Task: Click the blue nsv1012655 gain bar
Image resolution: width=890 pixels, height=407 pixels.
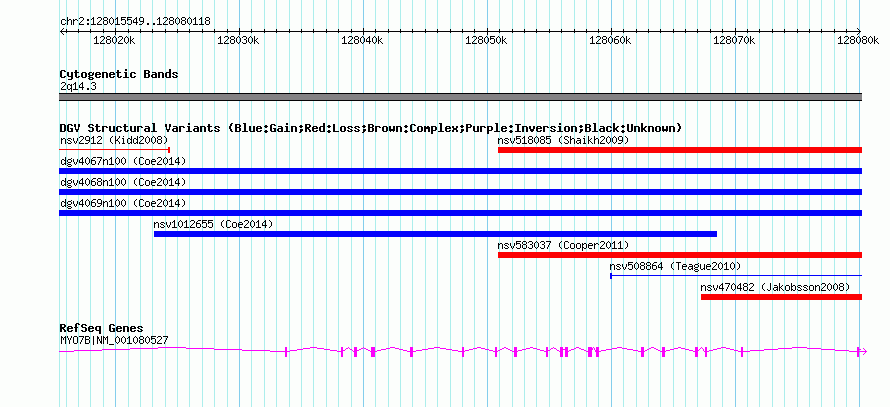Action: (435, 234)
